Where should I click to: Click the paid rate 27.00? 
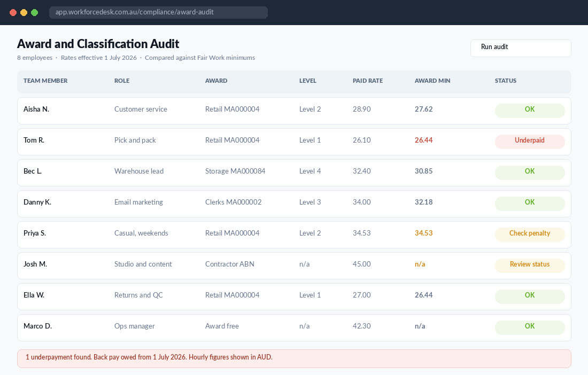(x=361, y=295)
